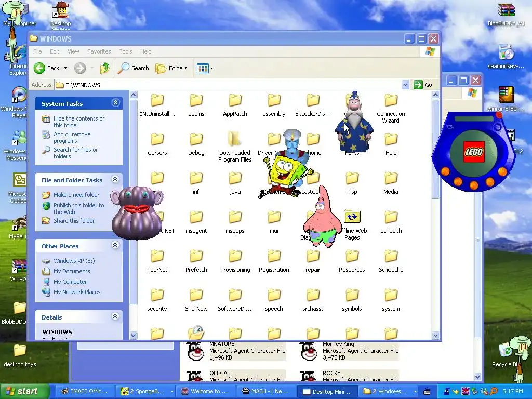532x399 pixels.
Task: Select the Media folder
Action: [391, 183]
